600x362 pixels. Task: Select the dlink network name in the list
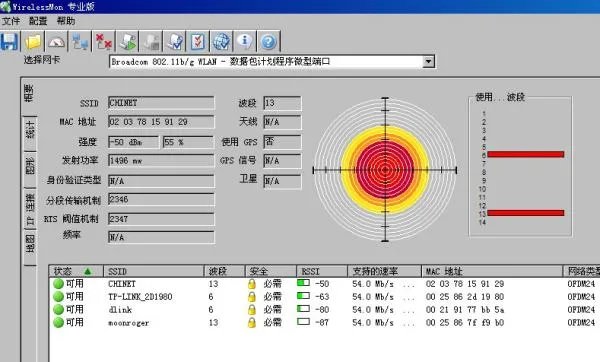coord(120,310)
